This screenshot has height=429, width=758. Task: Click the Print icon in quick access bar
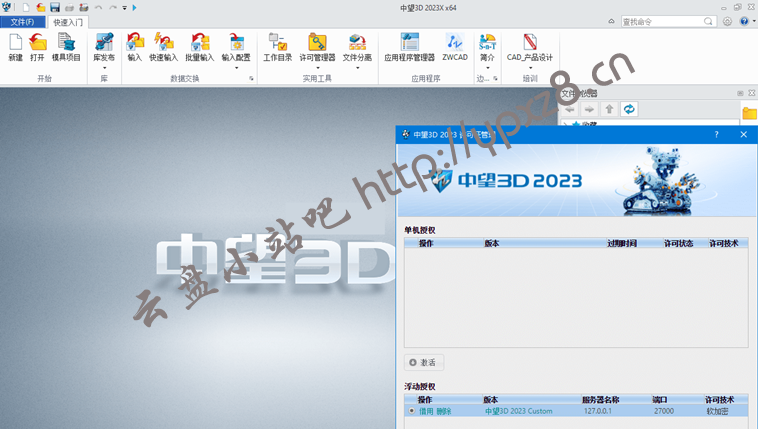click(x=70, y=7)
